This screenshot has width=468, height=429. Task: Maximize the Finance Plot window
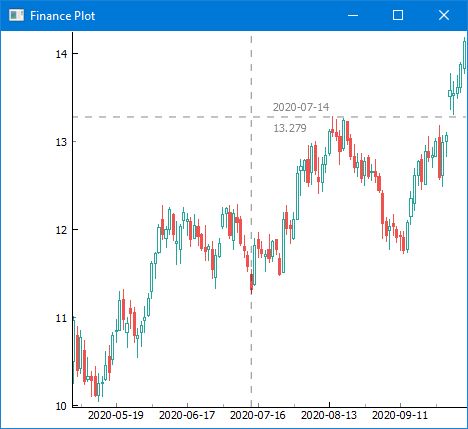[x=398, y=15]
